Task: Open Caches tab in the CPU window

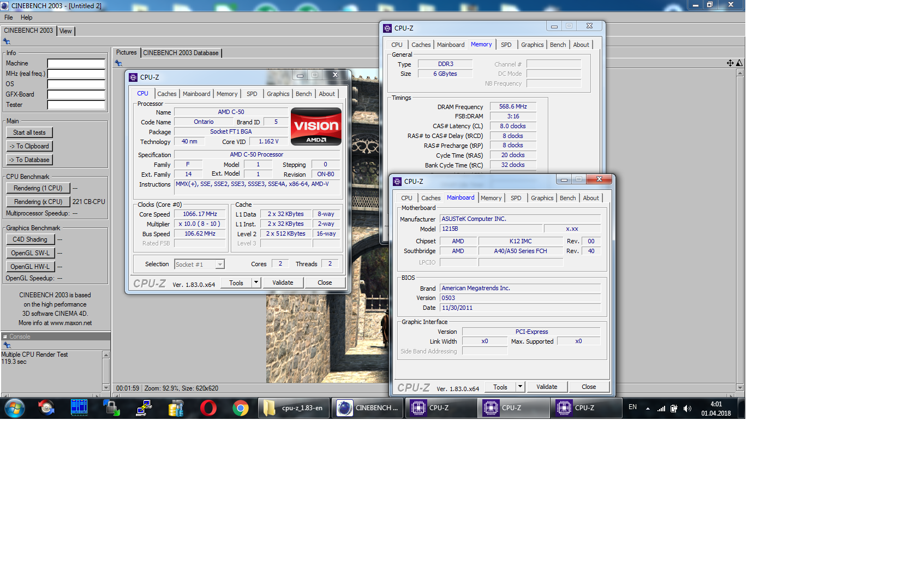Action: [x=166, y=94]
